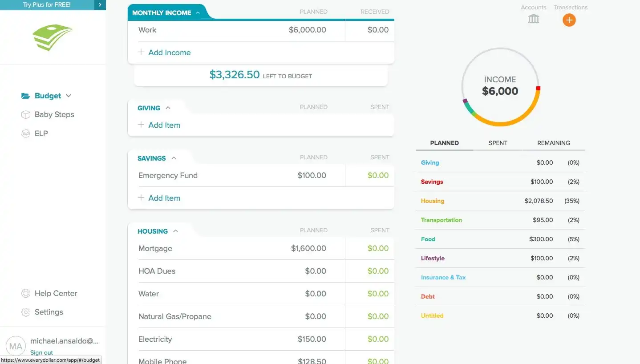This screenshot has height=364, width=640.
Task: Click Sign out link
Action: pyautogui.click(x=41, y=352)
